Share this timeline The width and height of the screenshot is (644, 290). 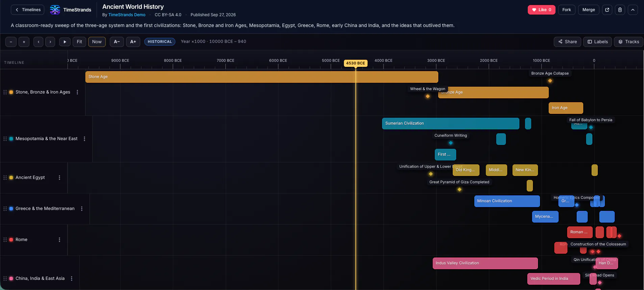tap(568, 42)
